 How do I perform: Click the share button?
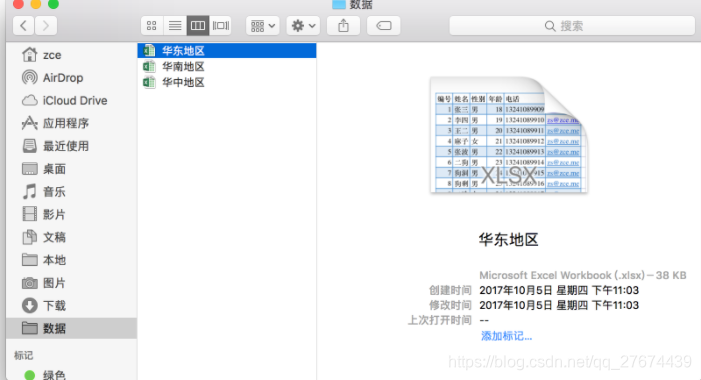coord(343,25)
